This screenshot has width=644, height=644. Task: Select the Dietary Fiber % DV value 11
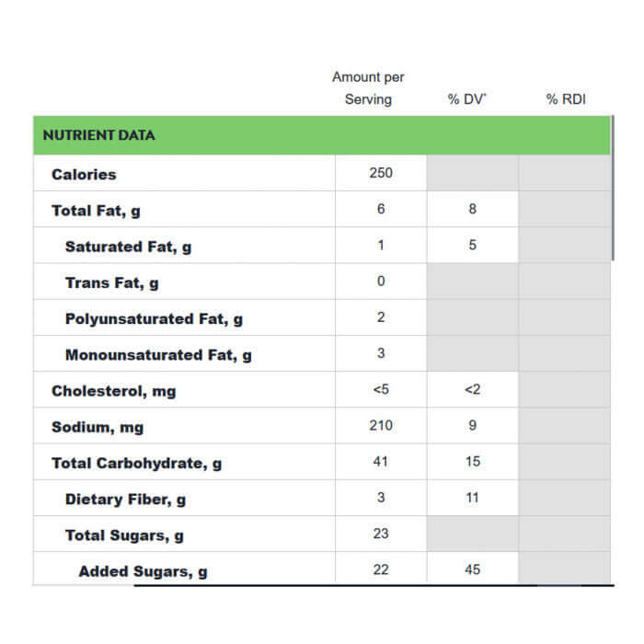point(473,498)
